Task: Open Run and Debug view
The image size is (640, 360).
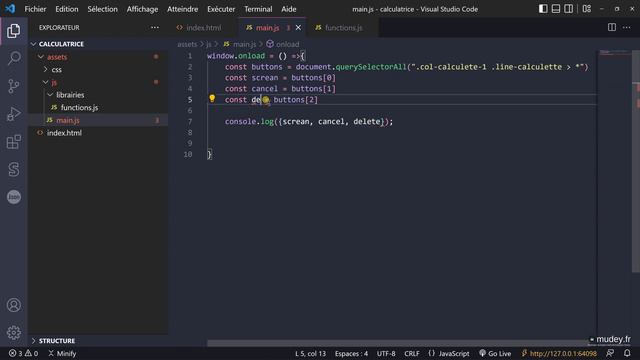Action: pyautogui.click(x=13, y=114)
